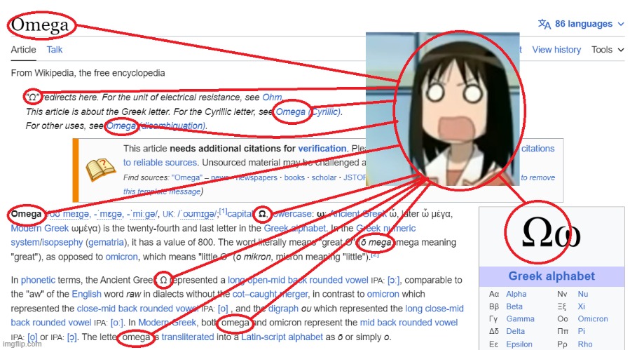Click the verification link in notice

[x=322, y=149]
